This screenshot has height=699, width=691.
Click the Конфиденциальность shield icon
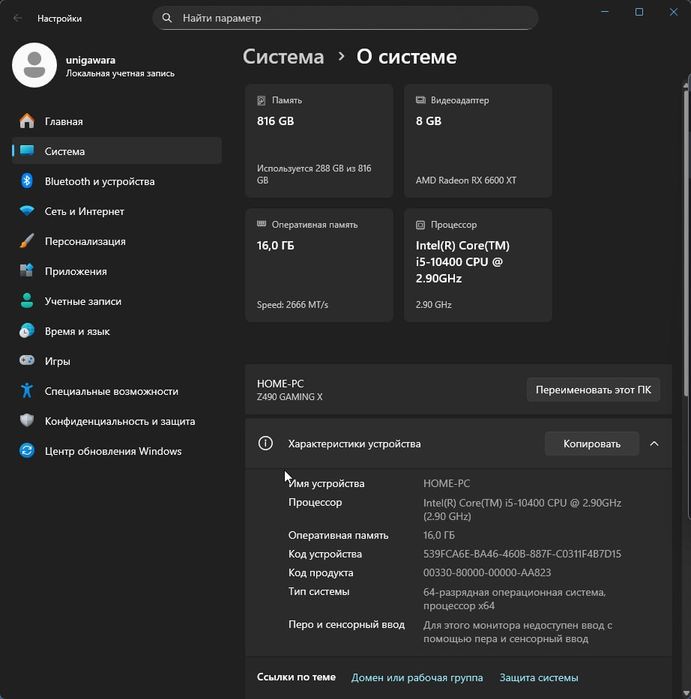tap(27, 421)
